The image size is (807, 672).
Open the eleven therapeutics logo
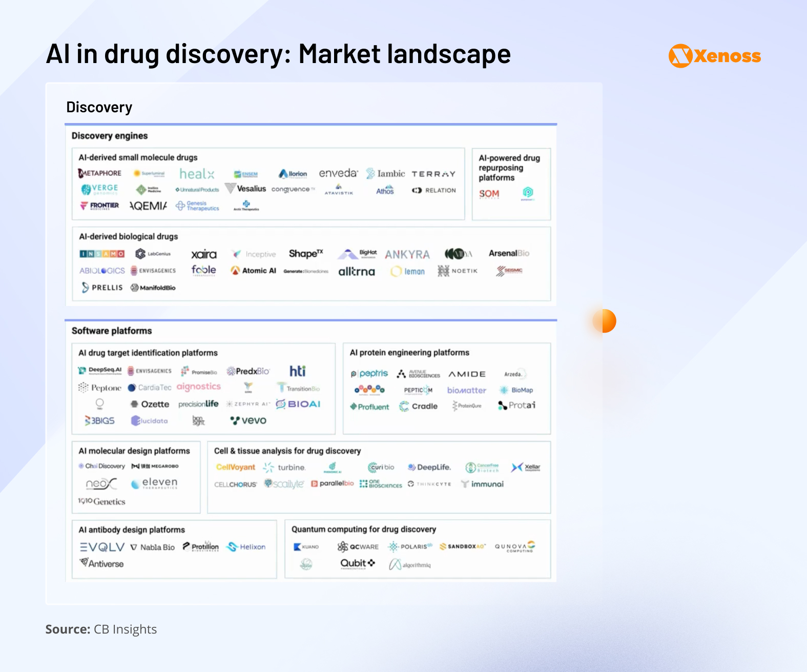click(154, 483)
